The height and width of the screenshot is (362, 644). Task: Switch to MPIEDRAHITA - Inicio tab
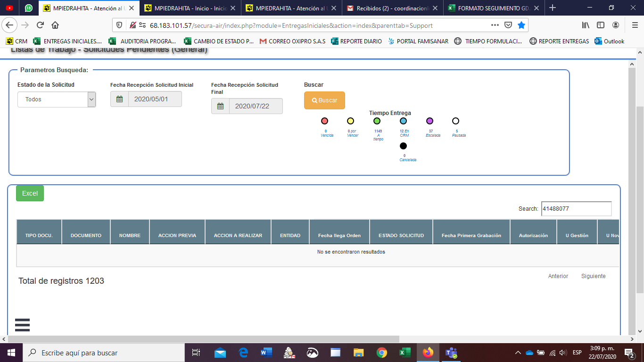pos(190,8)
